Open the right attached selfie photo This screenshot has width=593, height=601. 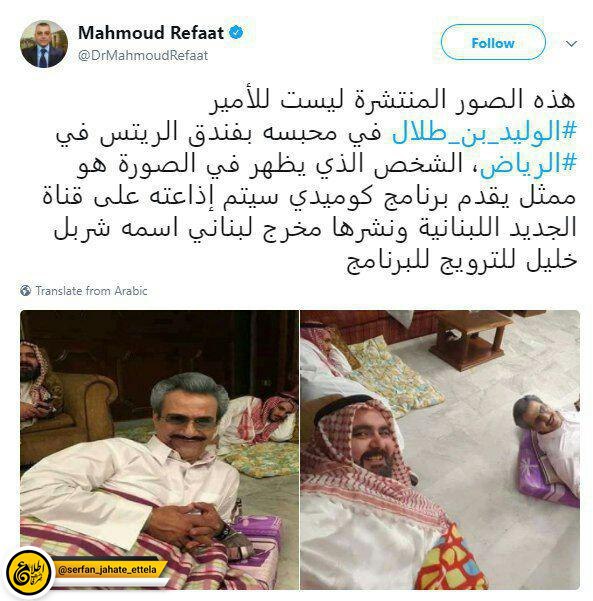coord(440,450)
